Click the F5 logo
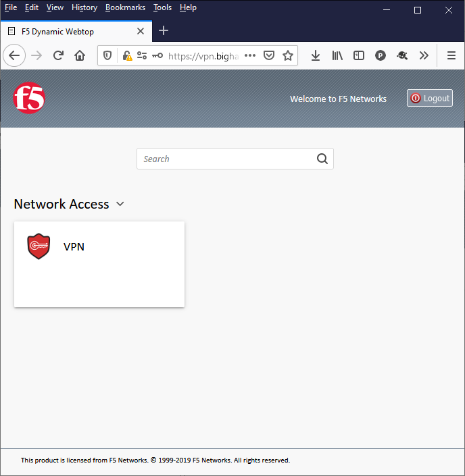This screenshot has height=476, width=465. 29,98
